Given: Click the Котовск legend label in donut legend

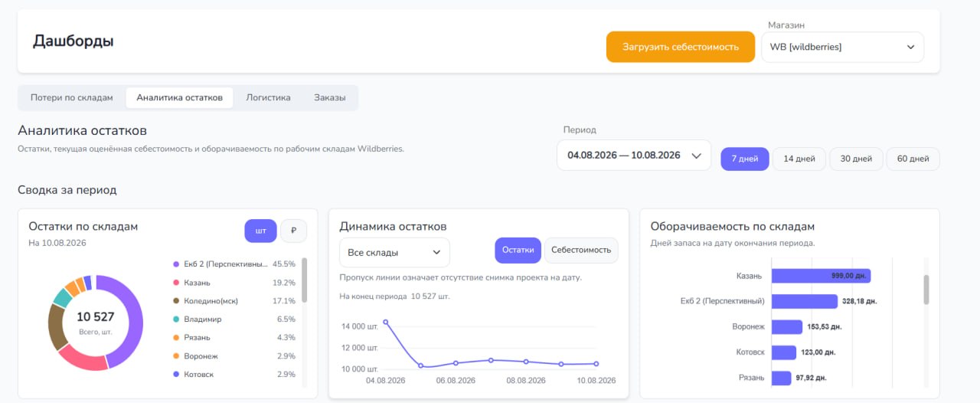Looking at the screenshot, I should [x=198, y=374].
